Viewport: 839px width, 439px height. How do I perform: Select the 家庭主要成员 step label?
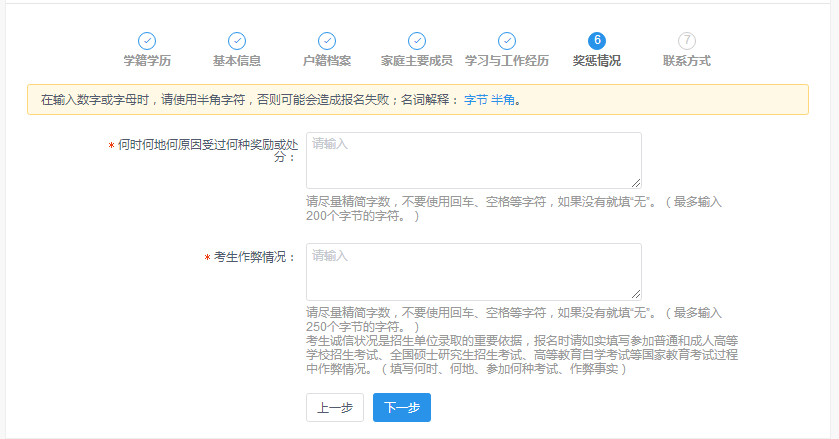[417, 61]
